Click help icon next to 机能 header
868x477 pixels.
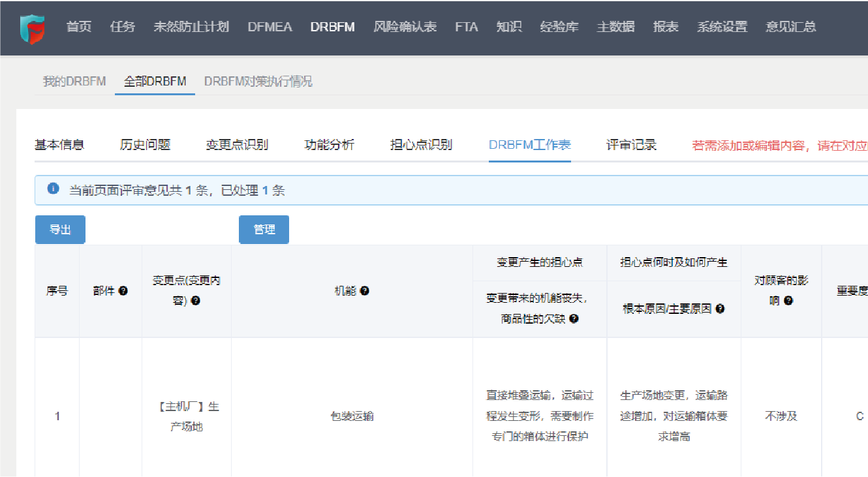(x=365, y=291)
